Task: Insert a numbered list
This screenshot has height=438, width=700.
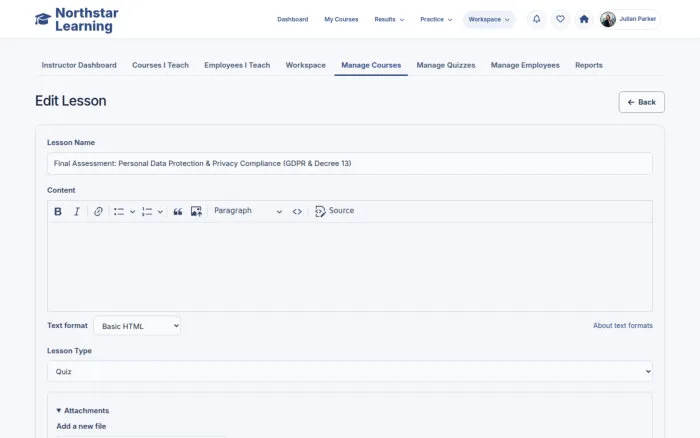Action: [x=147, y=211]
